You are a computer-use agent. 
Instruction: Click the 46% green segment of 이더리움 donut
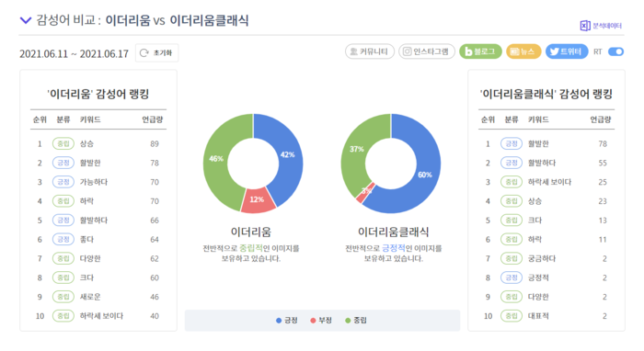coord(216,159)
